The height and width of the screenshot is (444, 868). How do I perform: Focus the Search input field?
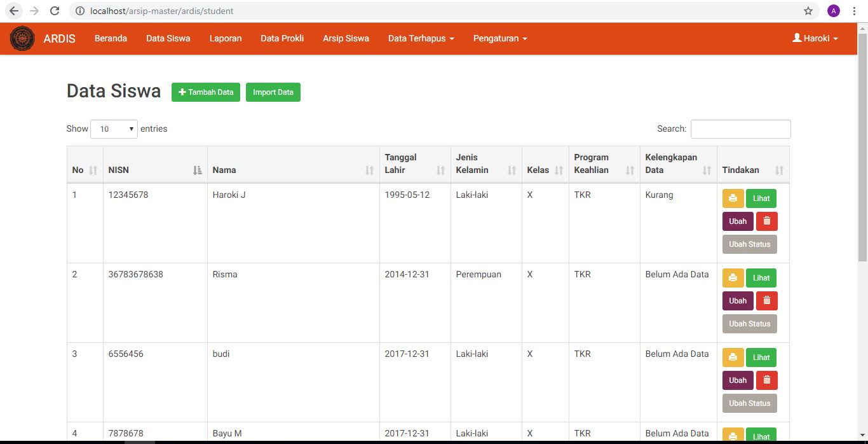click(x=740, y=129)
